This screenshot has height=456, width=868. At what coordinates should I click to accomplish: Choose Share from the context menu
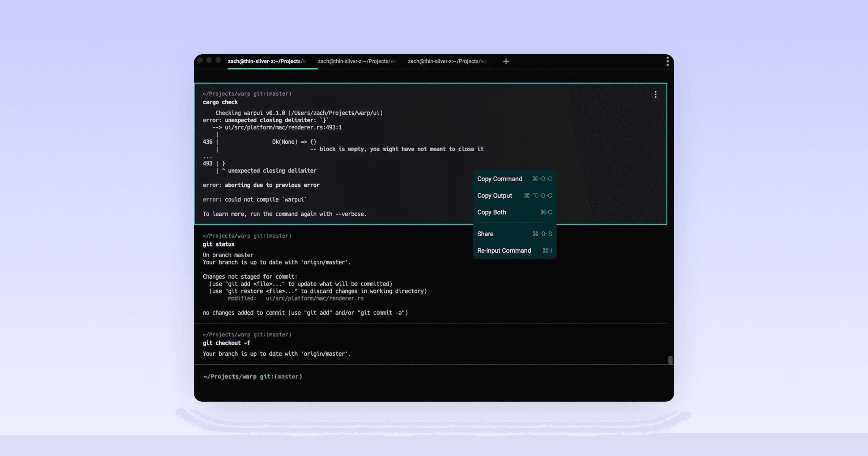(x=515, y=234)
